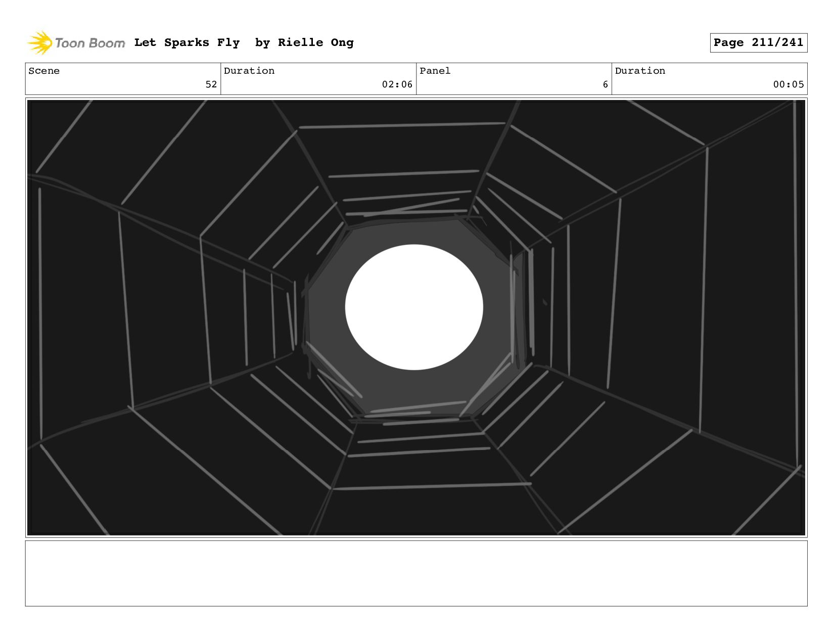Click the 'Page 211/241' box
Screen dimensions: 834x644
click(758, 43)
